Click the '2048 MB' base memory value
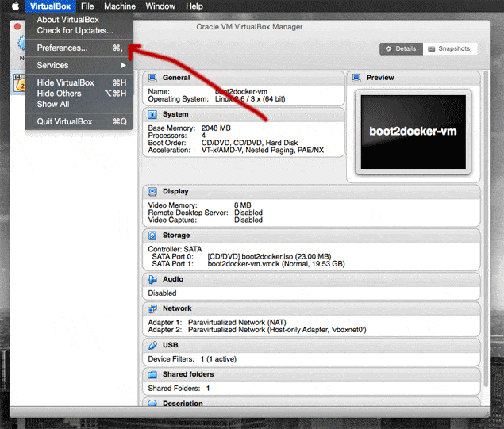The image size is (504, 429). pyautogui.click(x=216, y=128)
